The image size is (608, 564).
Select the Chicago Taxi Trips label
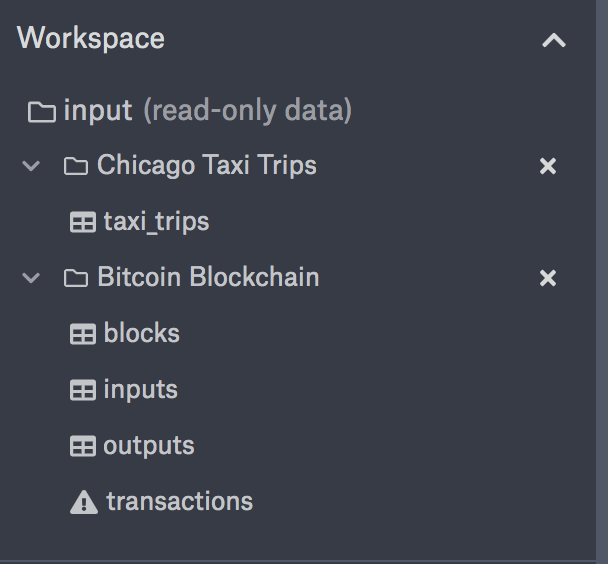(206, 166)
